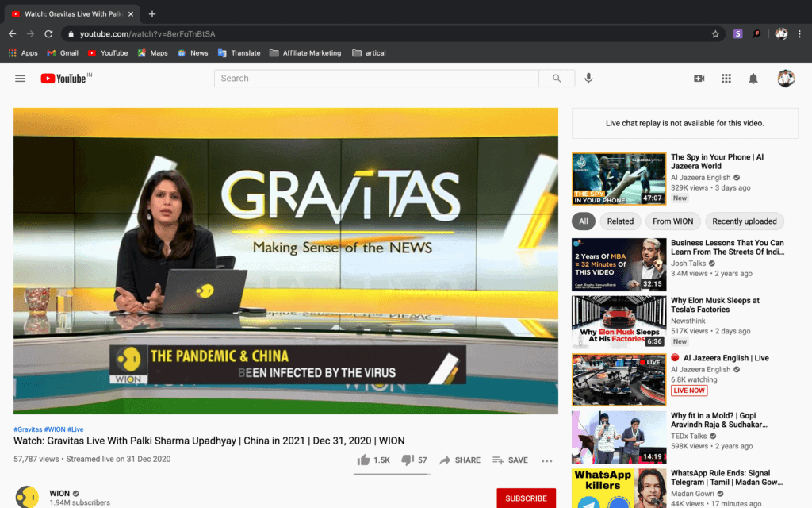Click the LIVE NOW badge

[x=689, y=391]
